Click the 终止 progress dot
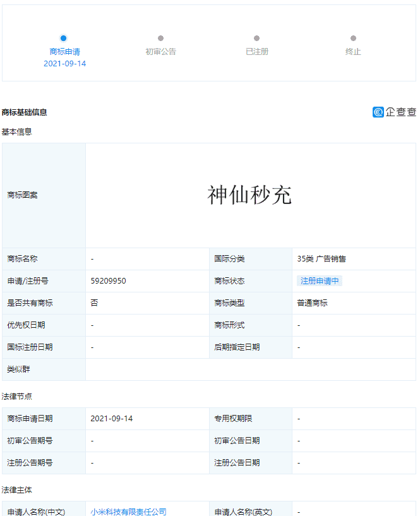The width and height of the screenshot is (420, 516). (x=353, y=38)
